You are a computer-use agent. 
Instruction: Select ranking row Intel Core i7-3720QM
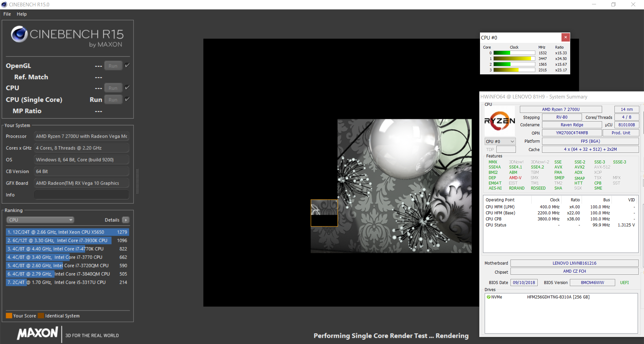pos(67,265)
